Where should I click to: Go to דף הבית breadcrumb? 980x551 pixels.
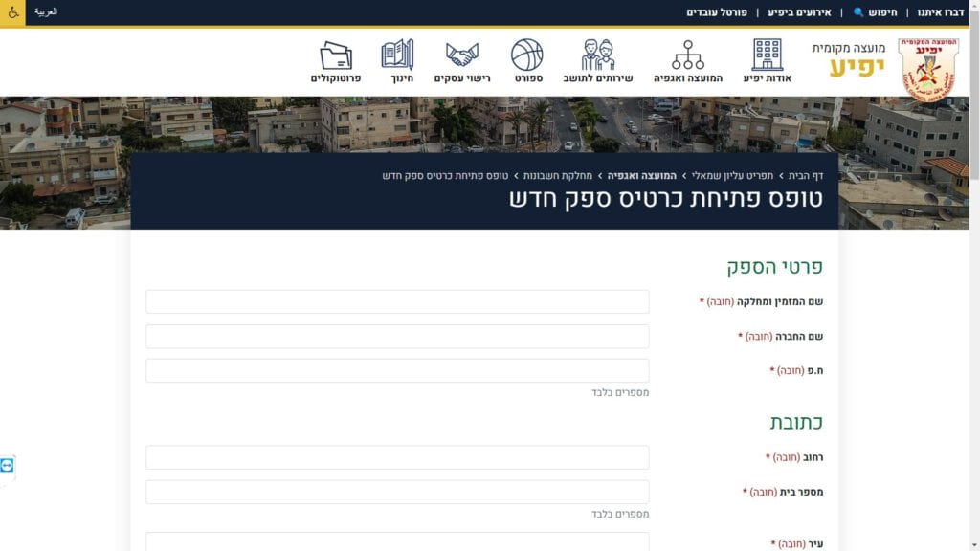tap(806, 176)
